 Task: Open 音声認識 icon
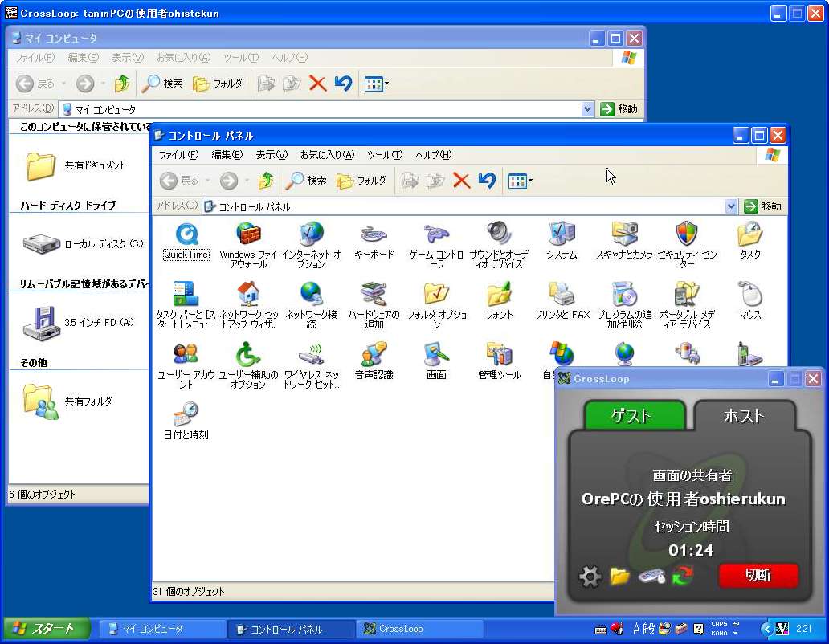coord(374,354)
